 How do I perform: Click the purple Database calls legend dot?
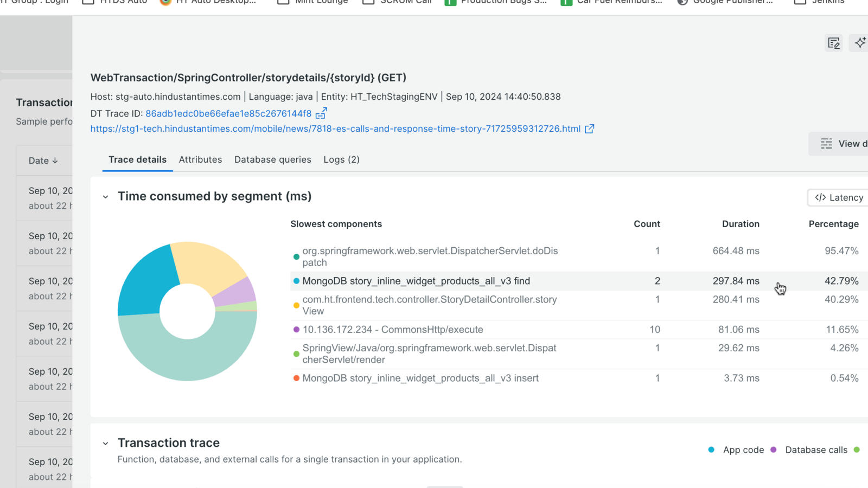click(x=774, y=450)
